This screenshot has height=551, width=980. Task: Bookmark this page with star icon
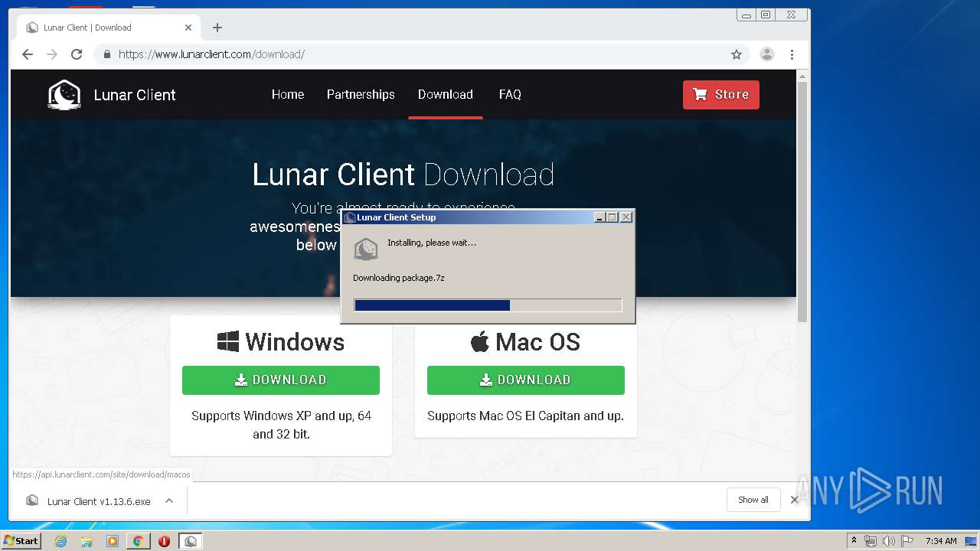click(x=737, y=54)
